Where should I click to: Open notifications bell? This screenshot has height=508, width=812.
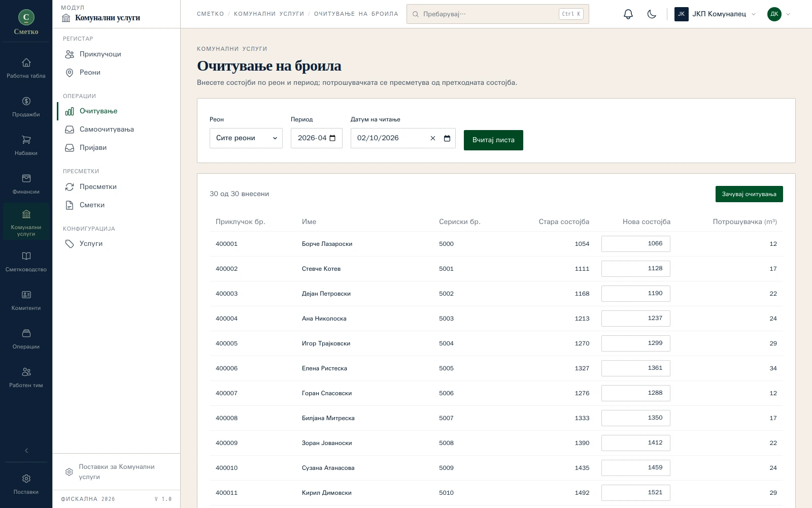[x=628, y=14]
